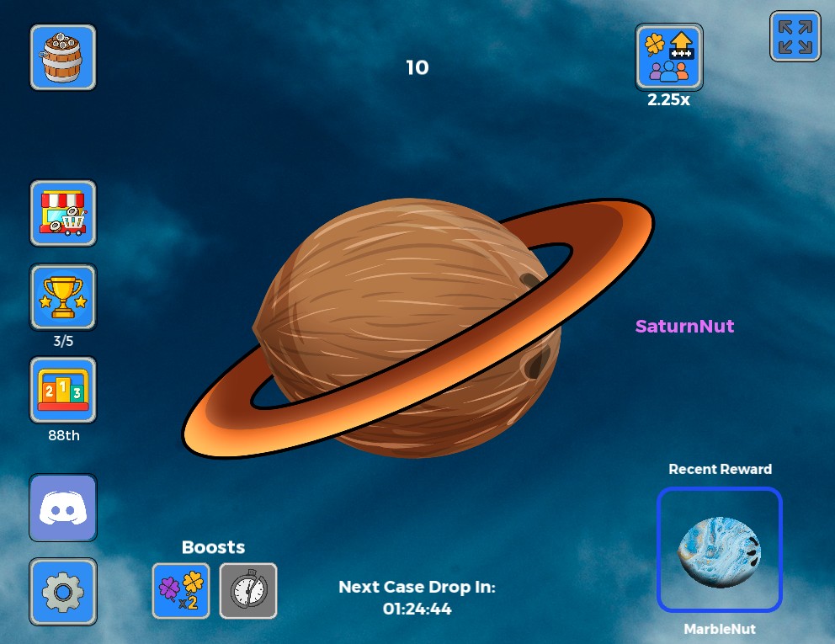The width and height of the screenshot is (835, 644).
Task: Activate the x2 luck clover boost
Action: tap(181, 590)
